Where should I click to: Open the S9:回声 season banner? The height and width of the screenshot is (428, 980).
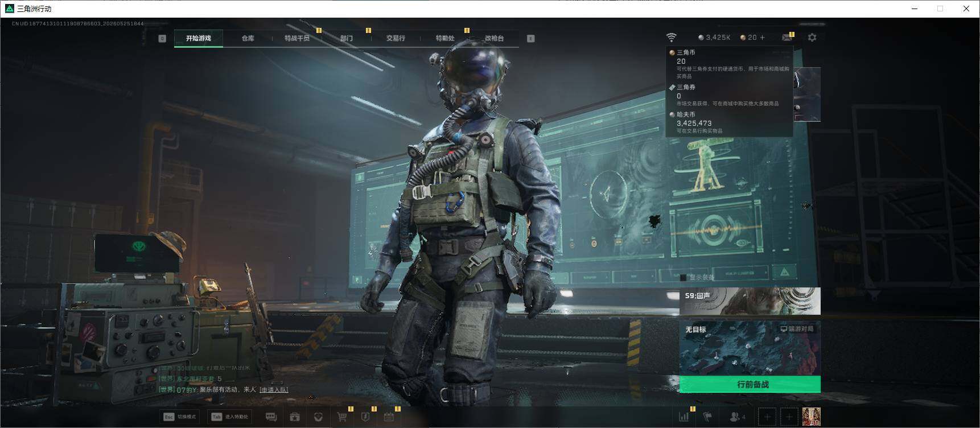pos(750,301)
